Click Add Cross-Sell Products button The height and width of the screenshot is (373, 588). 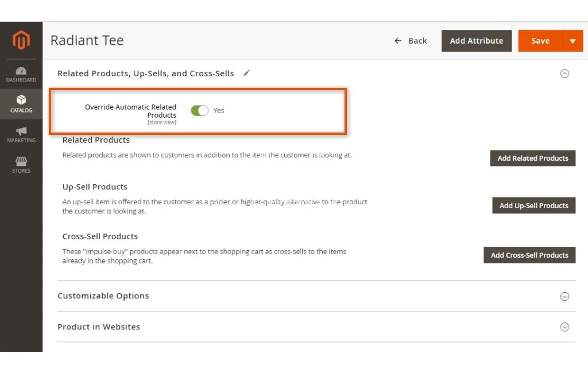[x=529, y=255]
